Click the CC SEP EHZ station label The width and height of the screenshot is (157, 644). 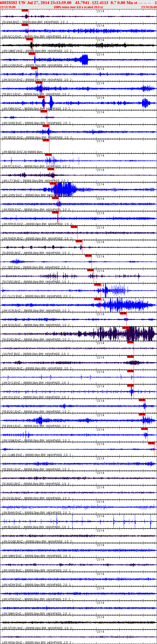pyautogui.click(x=36, y=268)
